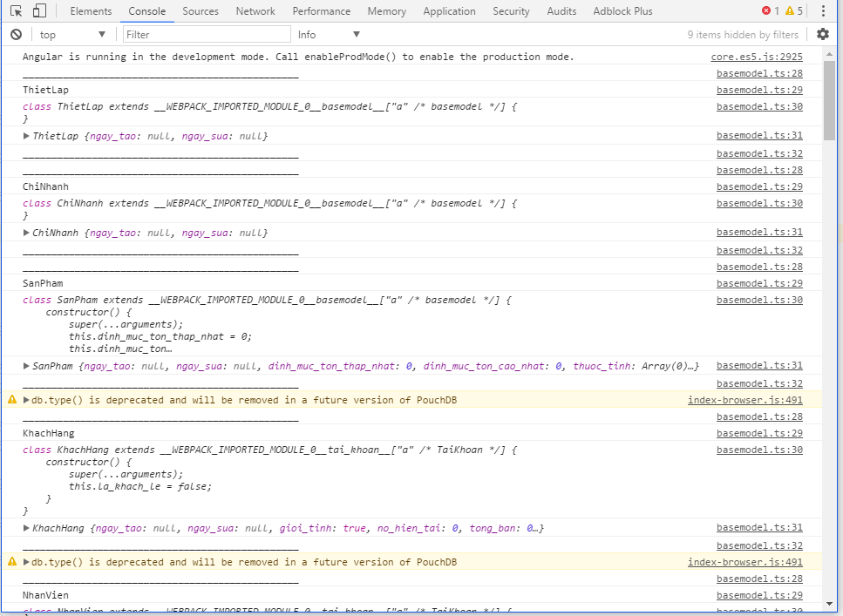Viewport: 843px width, 616px height.
Task: Open the Application panel tab
Action: tap(449, 10)
